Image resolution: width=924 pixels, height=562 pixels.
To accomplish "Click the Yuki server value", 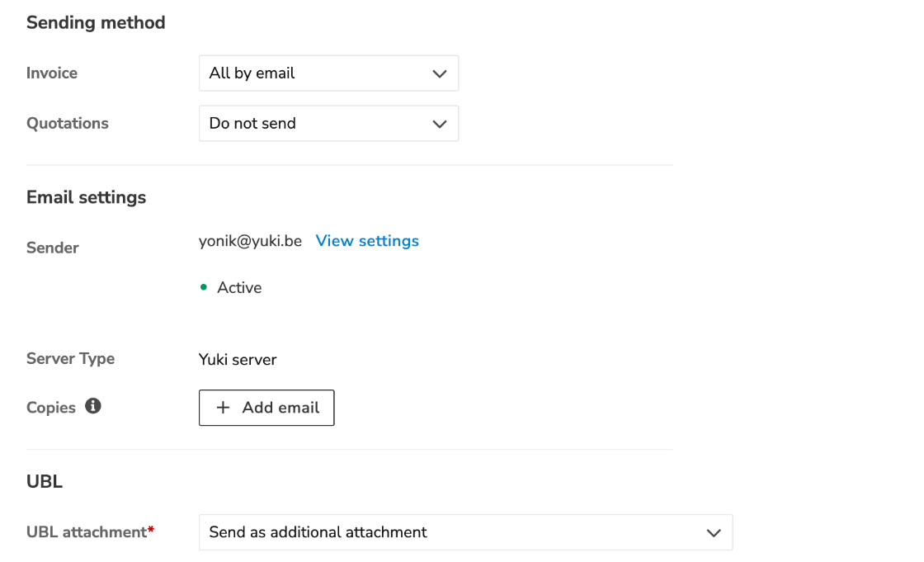I will pos(238,359).
